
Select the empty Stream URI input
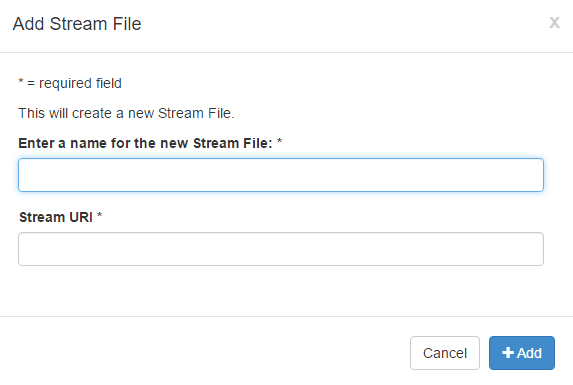281,249
